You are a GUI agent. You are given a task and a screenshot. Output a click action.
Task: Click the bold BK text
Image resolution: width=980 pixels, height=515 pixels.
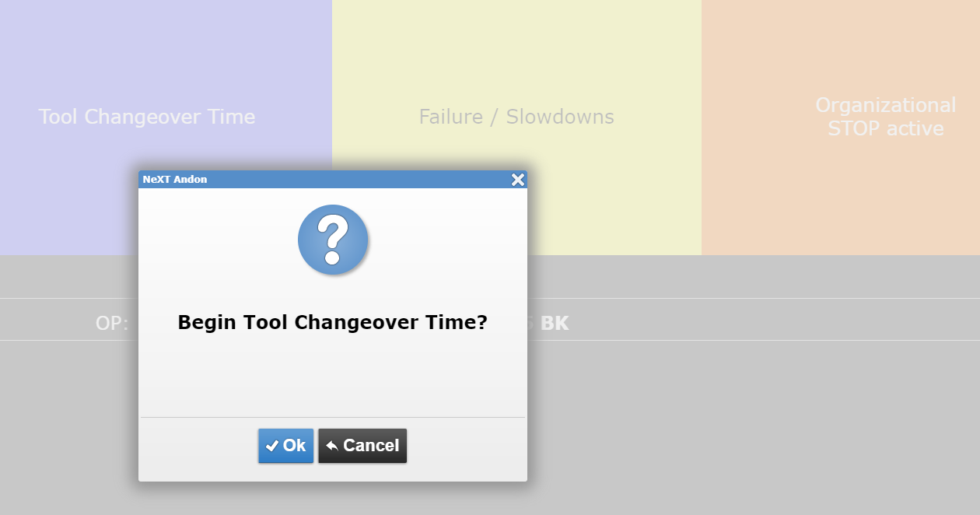[555, 323]
